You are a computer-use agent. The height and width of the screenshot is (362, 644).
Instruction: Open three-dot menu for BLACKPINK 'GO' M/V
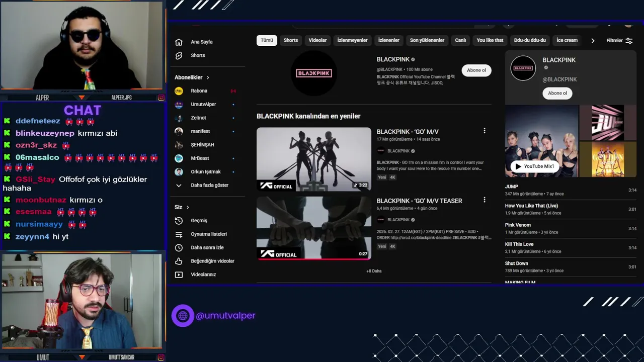coord(485,131)
